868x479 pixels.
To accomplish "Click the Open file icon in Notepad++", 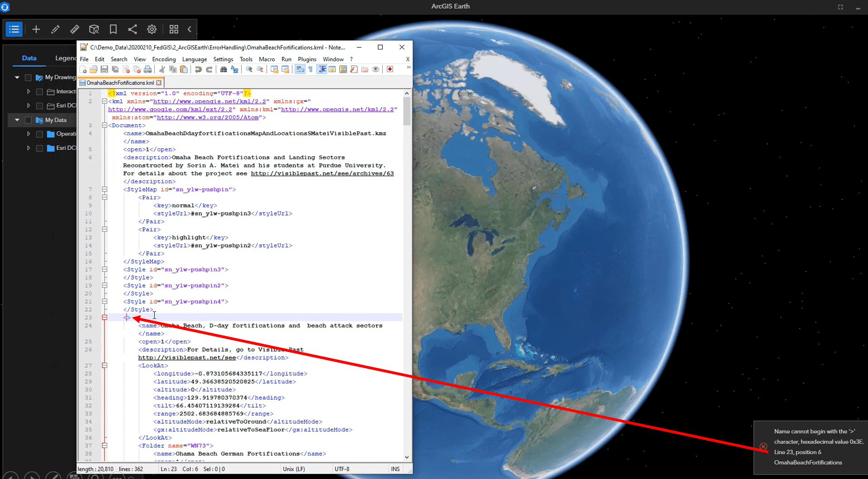I will point(93,69).
